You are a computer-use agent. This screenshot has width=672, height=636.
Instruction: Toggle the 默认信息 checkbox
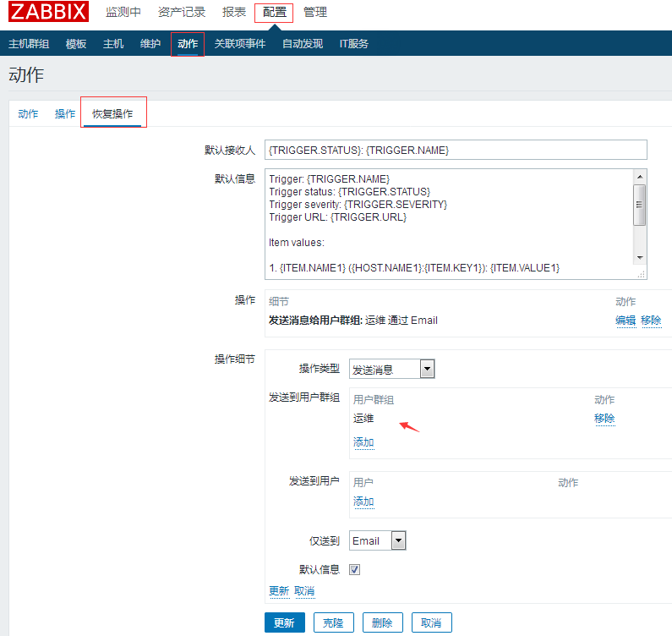pos(355,569)
